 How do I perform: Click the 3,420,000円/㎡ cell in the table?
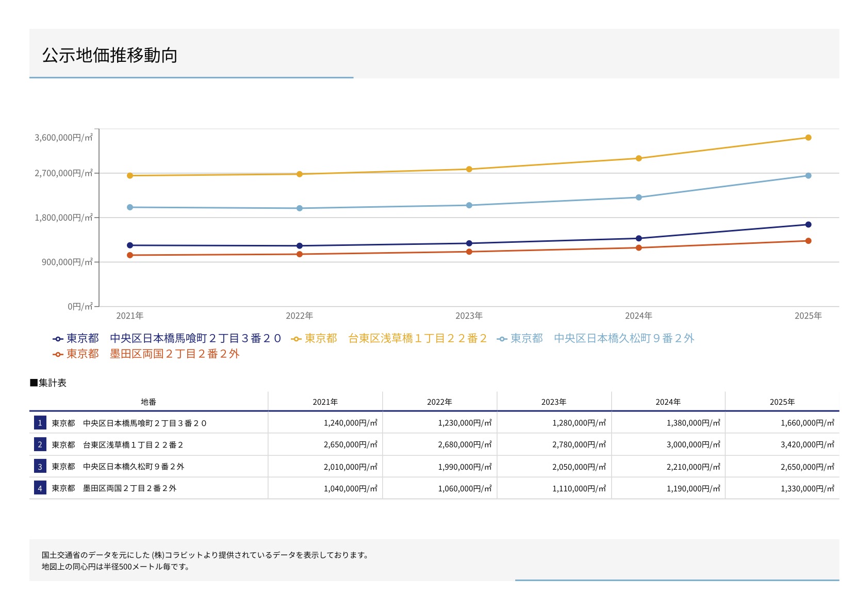click(x=807, y=444)
